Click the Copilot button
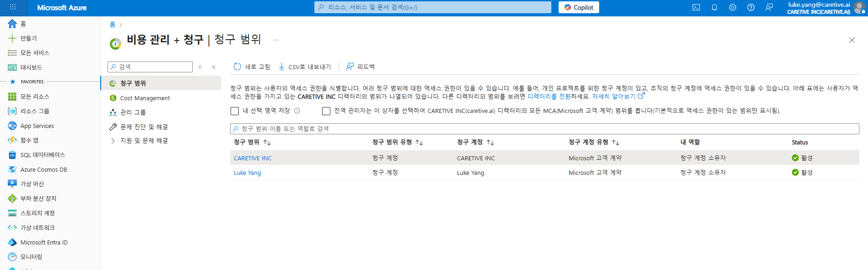This screenshot has height=270, width=868. (579, 7)
